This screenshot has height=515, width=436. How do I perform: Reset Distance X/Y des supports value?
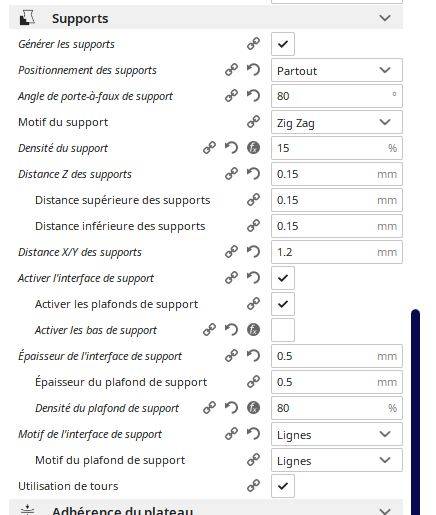point(253,252)
